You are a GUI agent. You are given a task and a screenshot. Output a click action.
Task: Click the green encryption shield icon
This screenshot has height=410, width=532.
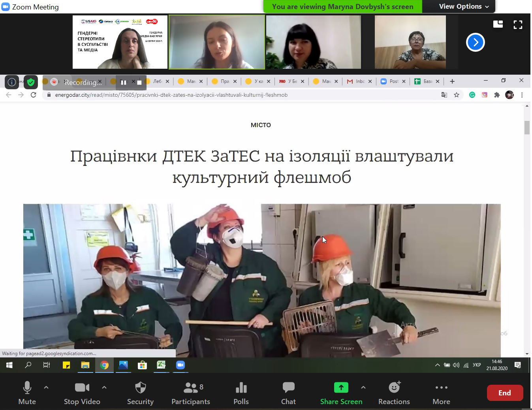pos(30,82)
